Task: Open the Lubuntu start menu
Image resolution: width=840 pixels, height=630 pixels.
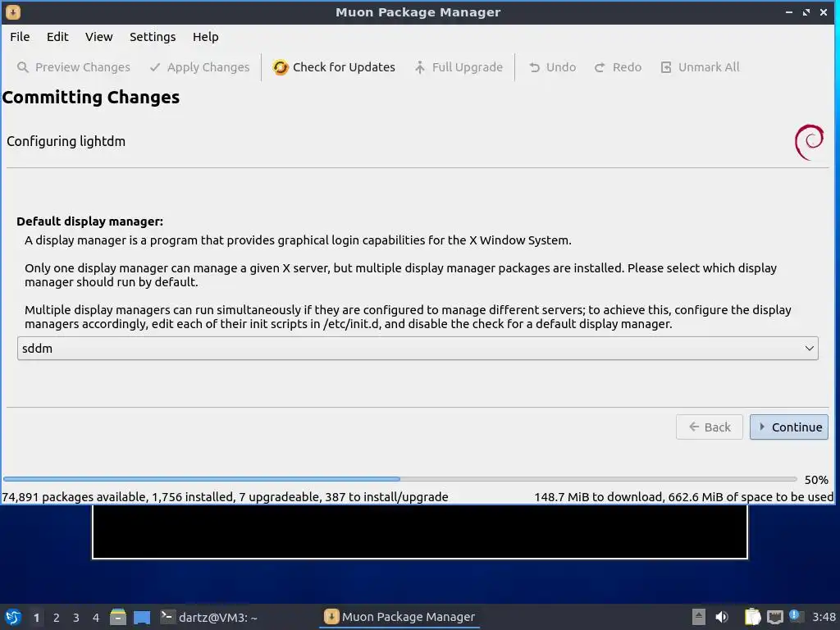Action: (x=13, y=617)
